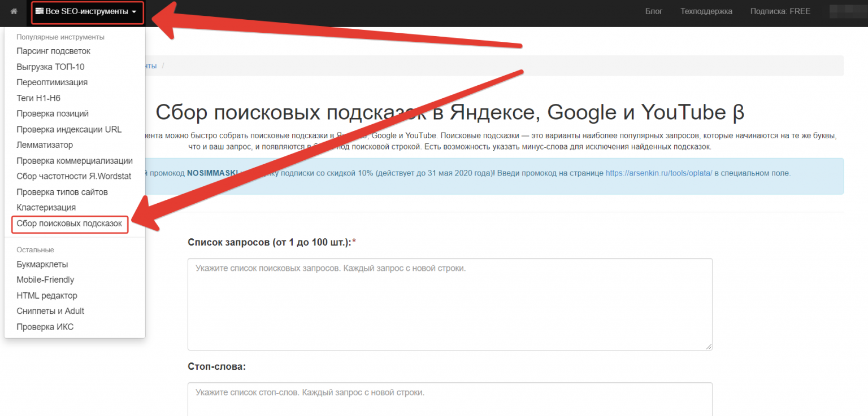Open Техподдержка link
The height and width of the screenshot is (416, 868).
pyautogui.click(x=706, y=11)
